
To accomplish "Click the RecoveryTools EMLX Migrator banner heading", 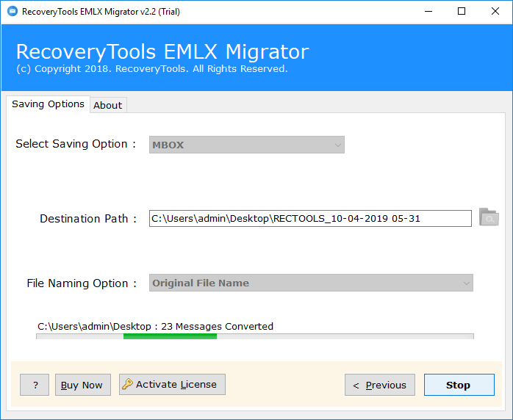I will click(162, 51).
